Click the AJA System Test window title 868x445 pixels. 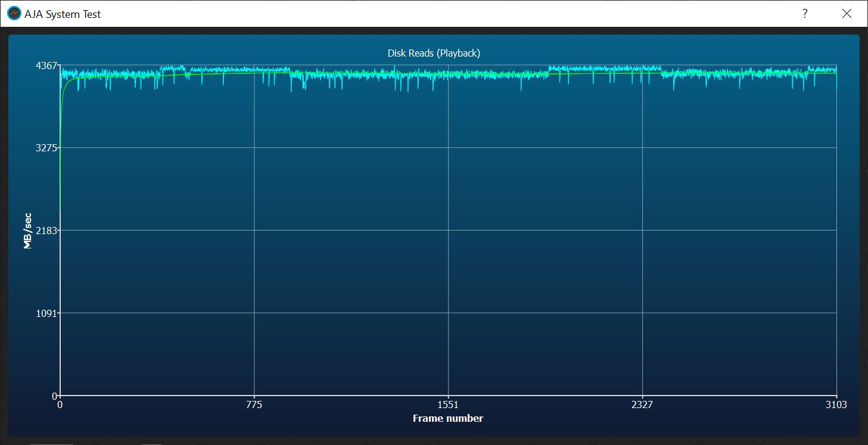[x=63, y=14]
